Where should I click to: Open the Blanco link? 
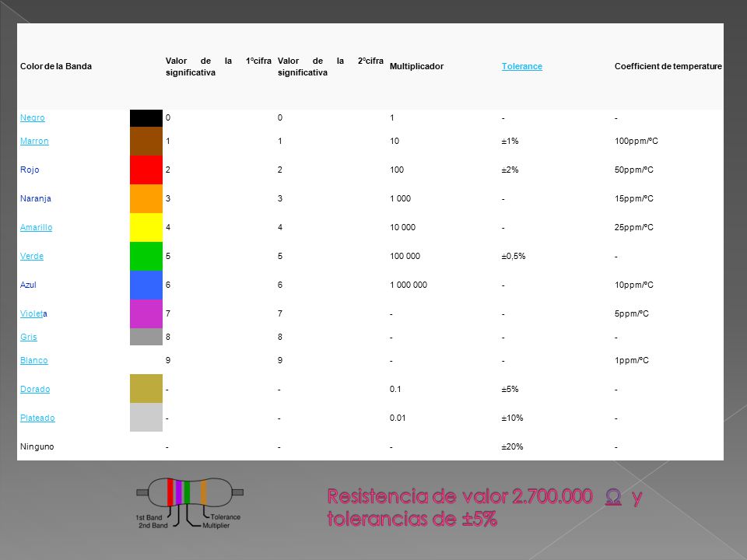click(x=33, y=360)
